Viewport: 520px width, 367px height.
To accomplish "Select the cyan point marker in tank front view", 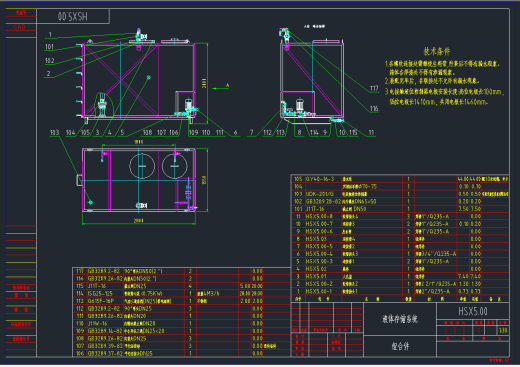I will [x=149, y=77].
